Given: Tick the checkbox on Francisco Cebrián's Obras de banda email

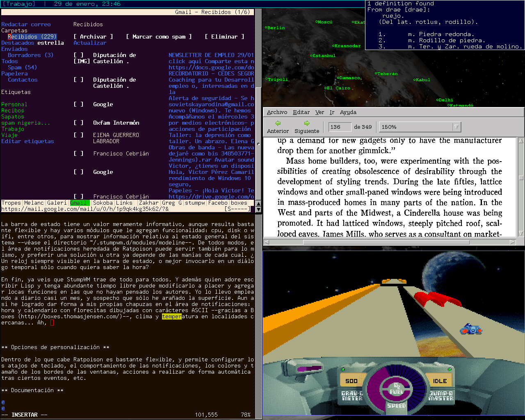Looking at the screenshot, I should point(78,153).
